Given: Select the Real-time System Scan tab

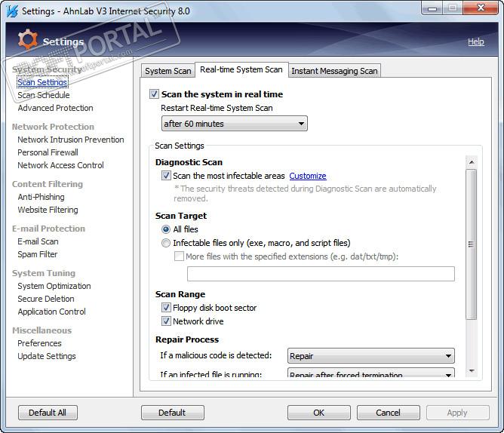Looking at the screenshot, I should click(241, 69).
